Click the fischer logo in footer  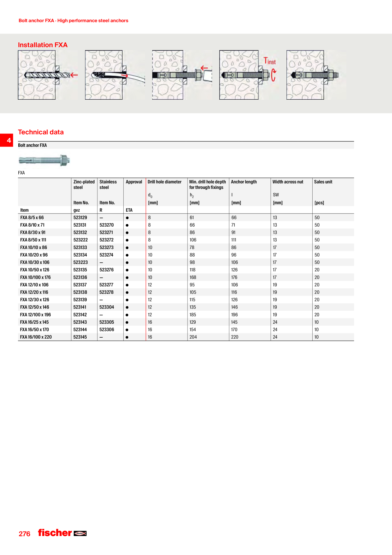pos(62,533)
